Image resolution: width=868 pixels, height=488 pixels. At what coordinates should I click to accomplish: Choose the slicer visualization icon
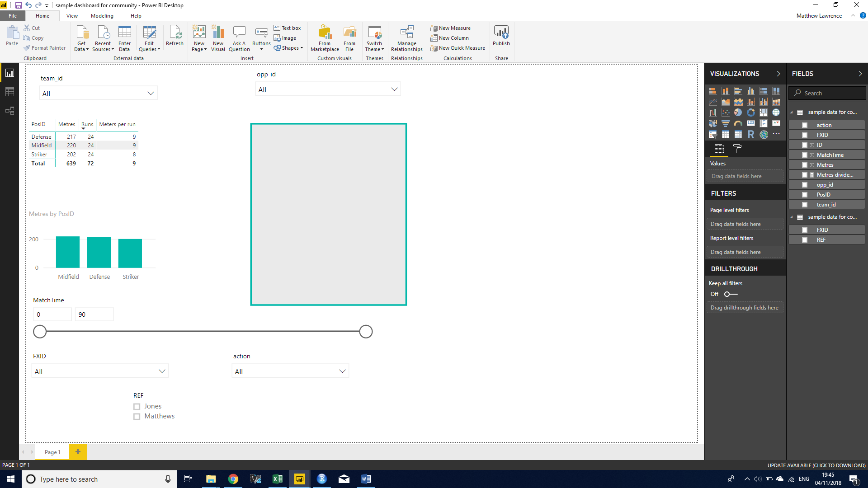[x=713, y=134]
